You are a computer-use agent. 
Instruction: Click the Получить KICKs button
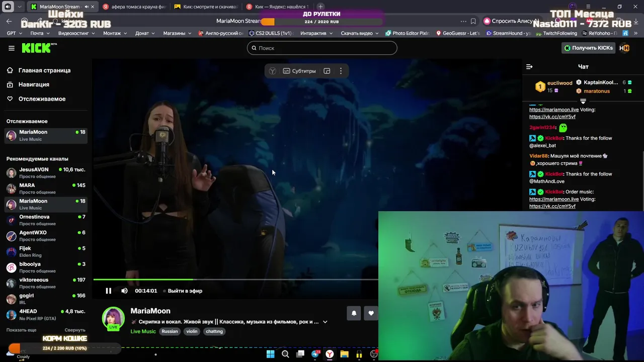[588, 48]
